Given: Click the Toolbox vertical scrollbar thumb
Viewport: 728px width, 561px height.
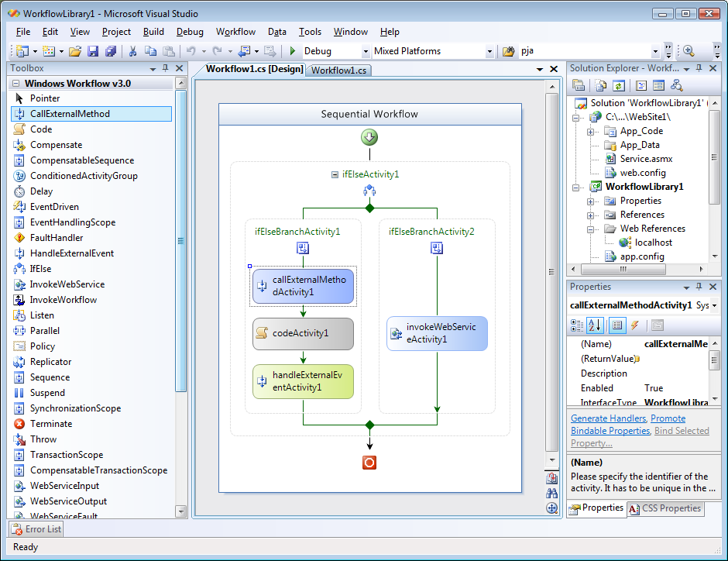Looking at the screenshot, I should point(181,241).
